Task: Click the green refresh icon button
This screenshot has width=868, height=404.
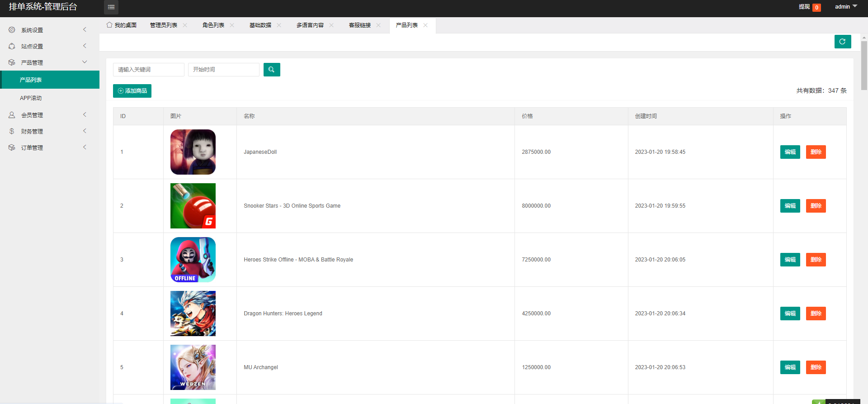Action: pyautogui.click(x=842, y=42)
